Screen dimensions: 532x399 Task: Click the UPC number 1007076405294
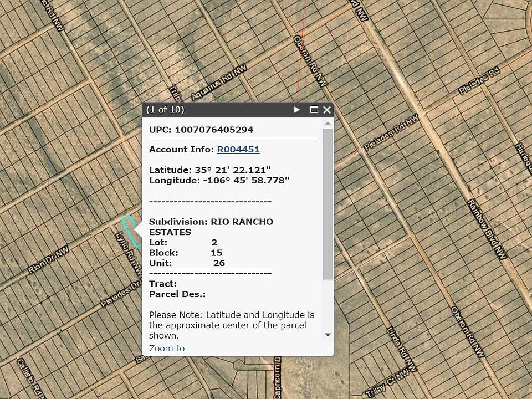pos(214,130)
